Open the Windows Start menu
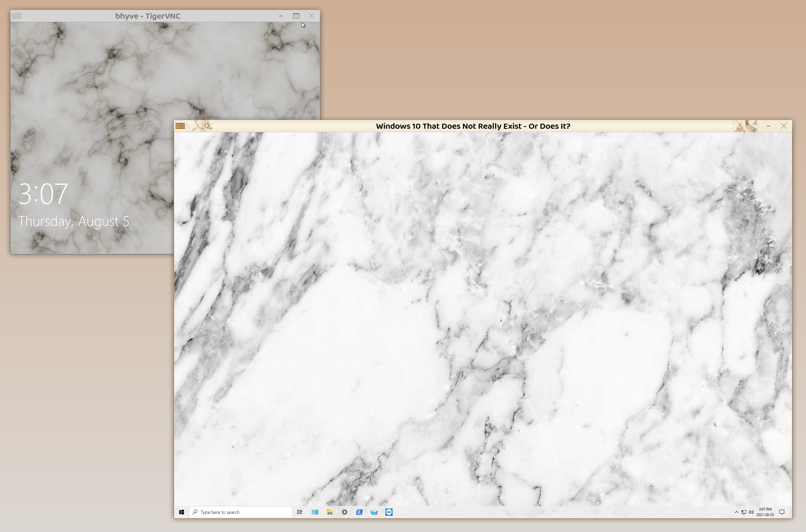This screenshot has width=806, height=532. tap(182, 512)
